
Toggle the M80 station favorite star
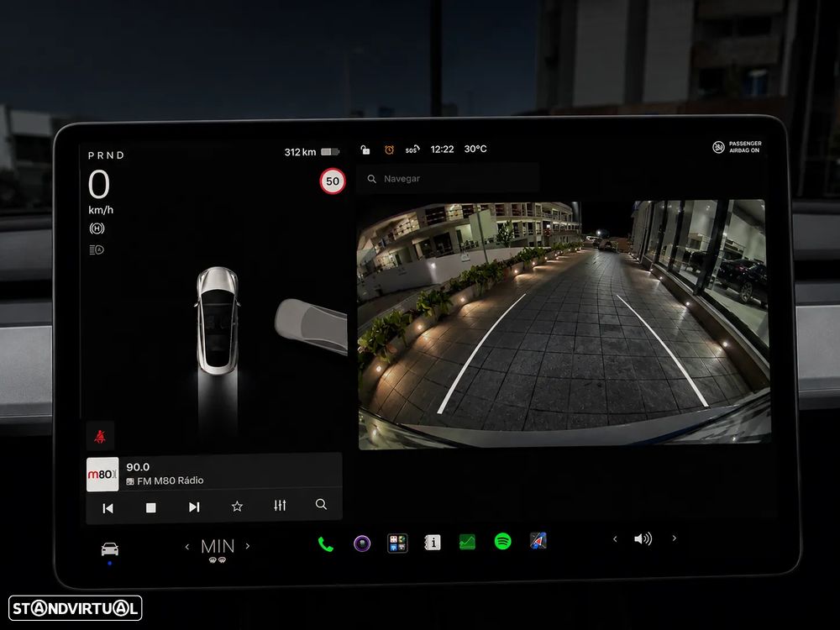(x=237, y=507)
